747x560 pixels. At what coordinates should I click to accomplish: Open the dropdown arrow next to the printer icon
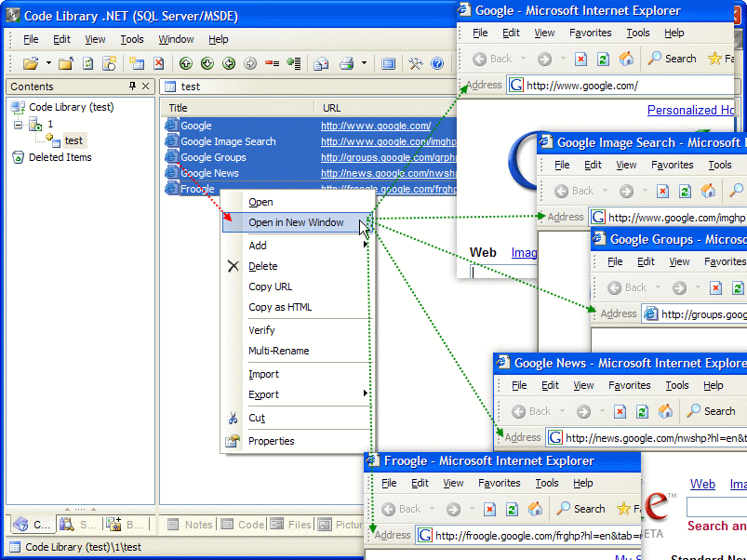pyautogui.click(x=364, y=63)
